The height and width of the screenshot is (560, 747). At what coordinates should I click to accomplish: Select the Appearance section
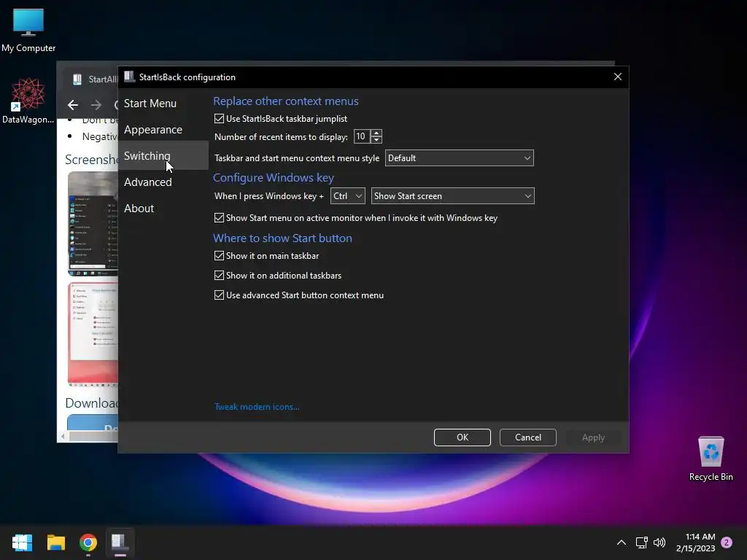coord(163,130)
